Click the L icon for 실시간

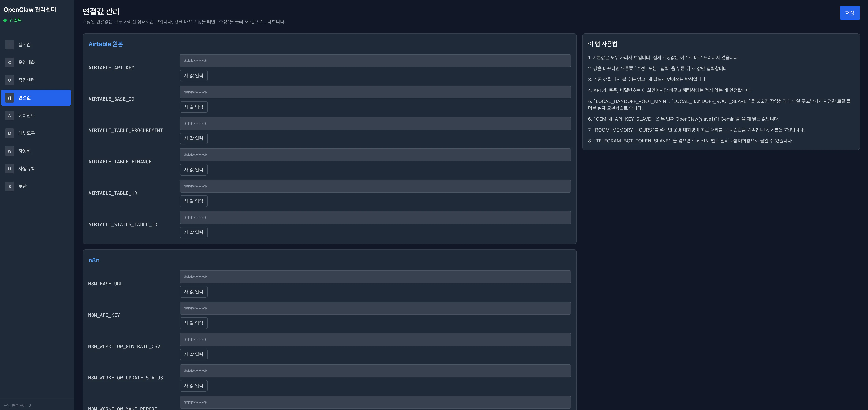point(9,44)
